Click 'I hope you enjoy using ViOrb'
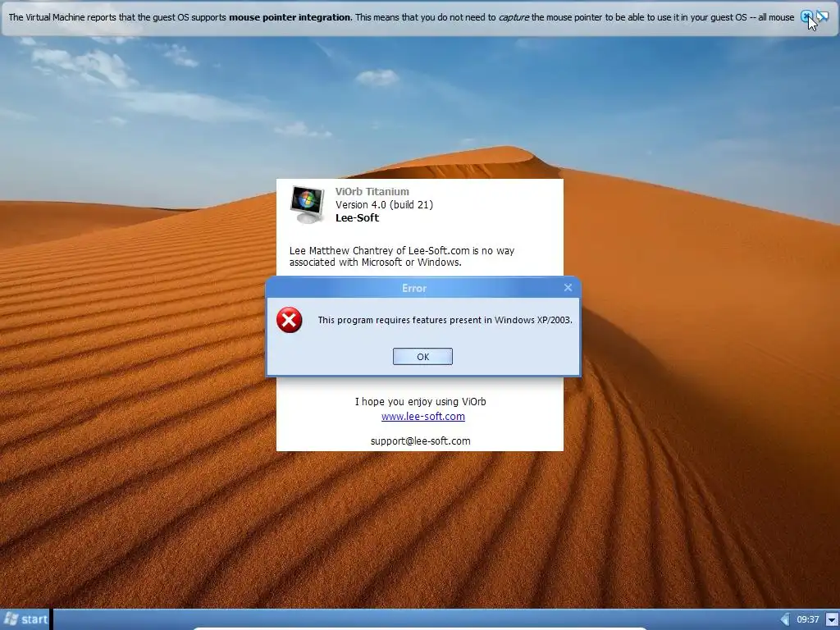Viewport: 840px width, 630px height. 420,401
